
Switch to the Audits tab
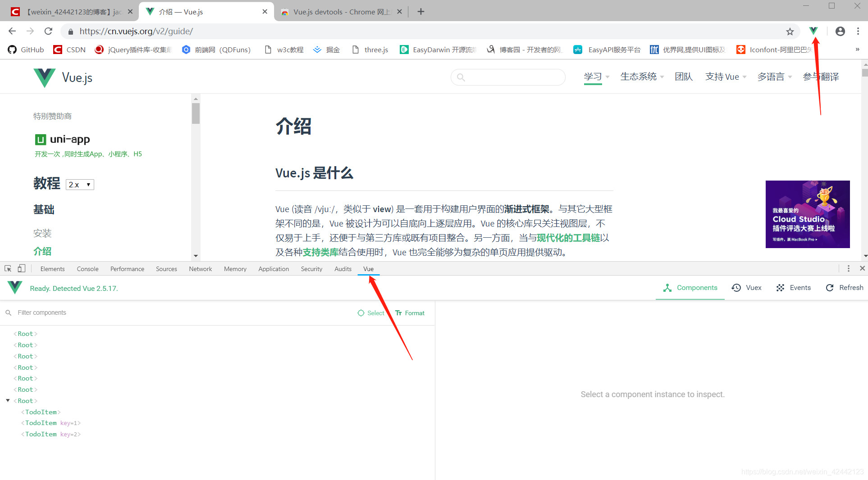[343, 269]
